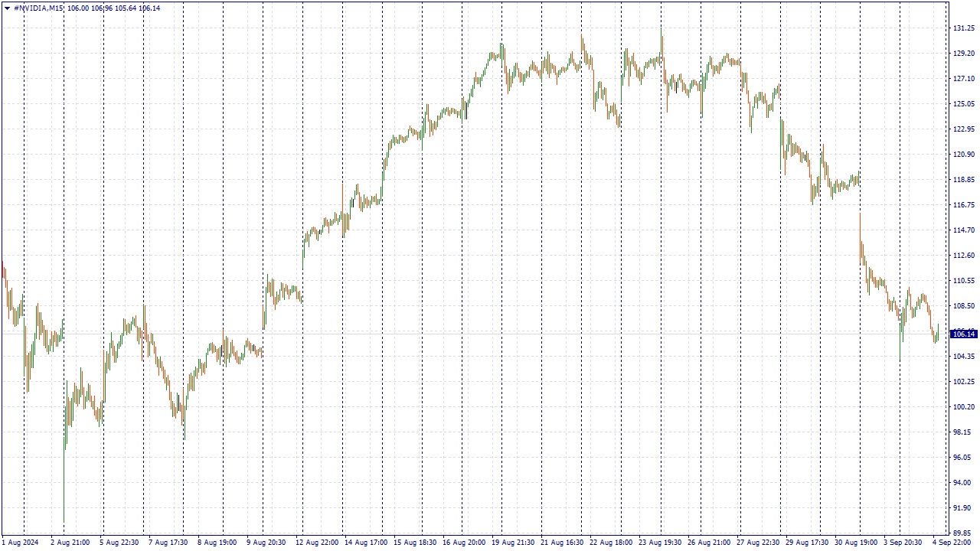Click the 120.90 price level label
This screenshot has width=980, height=551.
[x=963, y=155]
